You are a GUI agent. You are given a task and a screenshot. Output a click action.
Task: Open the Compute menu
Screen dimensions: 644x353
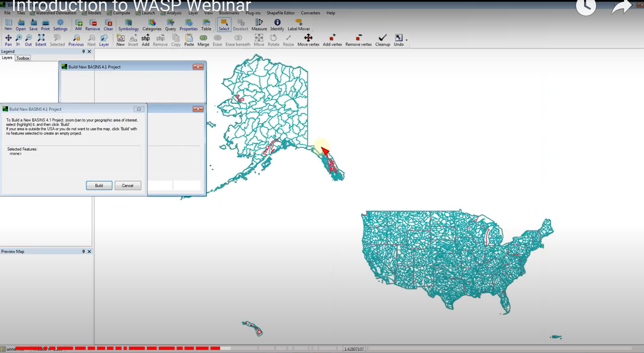pos(119,13)
